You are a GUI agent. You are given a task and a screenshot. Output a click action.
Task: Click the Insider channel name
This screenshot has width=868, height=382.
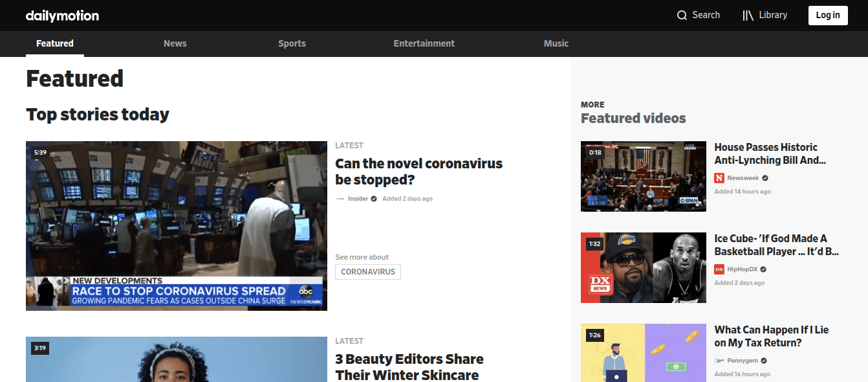coord(358,199)
